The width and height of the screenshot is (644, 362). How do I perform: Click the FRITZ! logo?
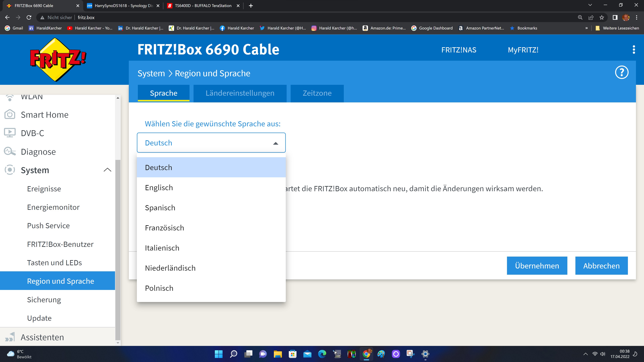58,59
